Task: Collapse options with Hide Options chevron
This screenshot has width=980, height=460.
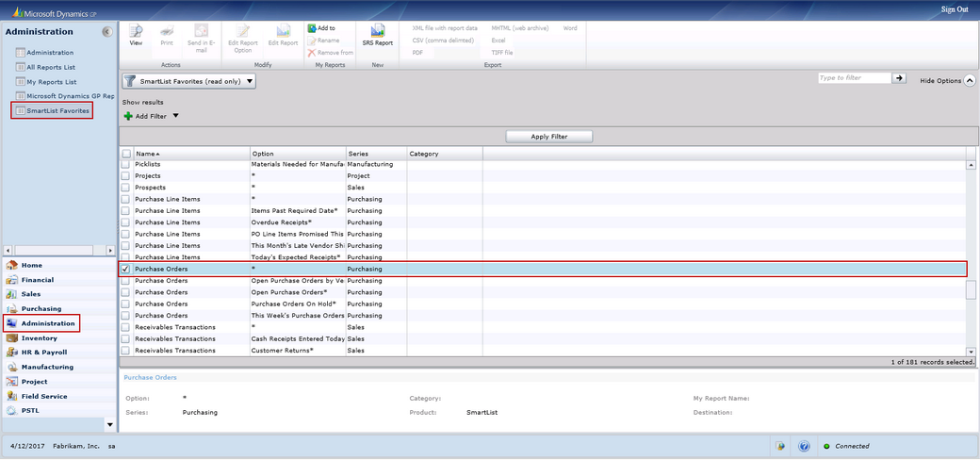Action: 970,81
